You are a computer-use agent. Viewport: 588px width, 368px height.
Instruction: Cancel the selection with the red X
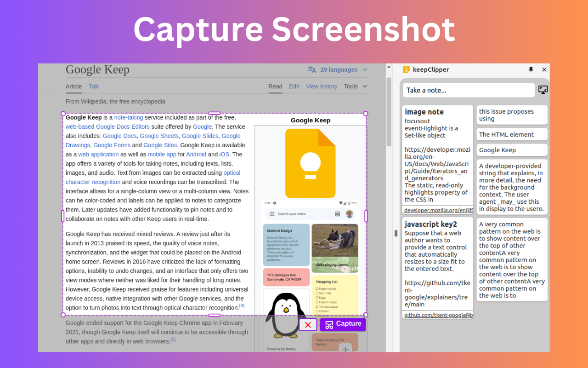tap(308, 324)
